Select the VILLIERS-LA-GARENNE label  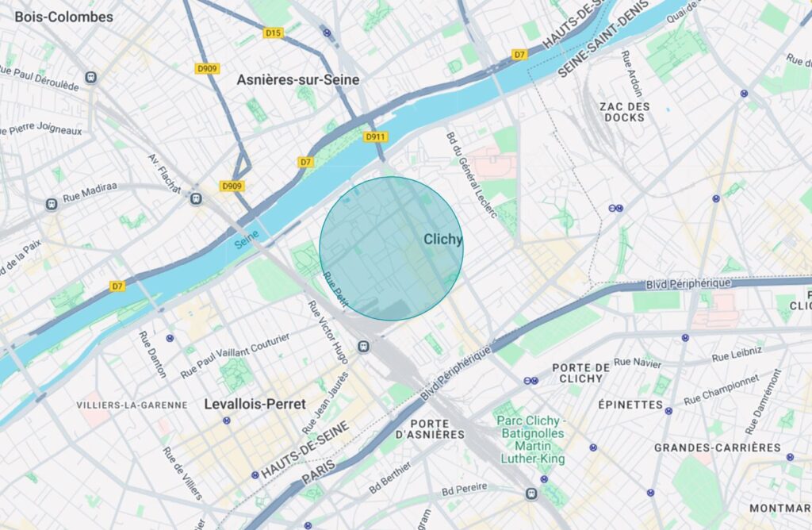pyautogui.click(x=132, y=405)
